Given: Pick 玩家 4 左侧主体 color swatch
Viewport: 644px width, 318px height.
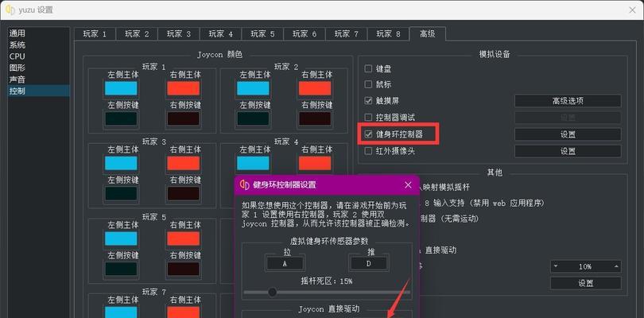Looking at the screenshot, I should (x=253, y=163).
